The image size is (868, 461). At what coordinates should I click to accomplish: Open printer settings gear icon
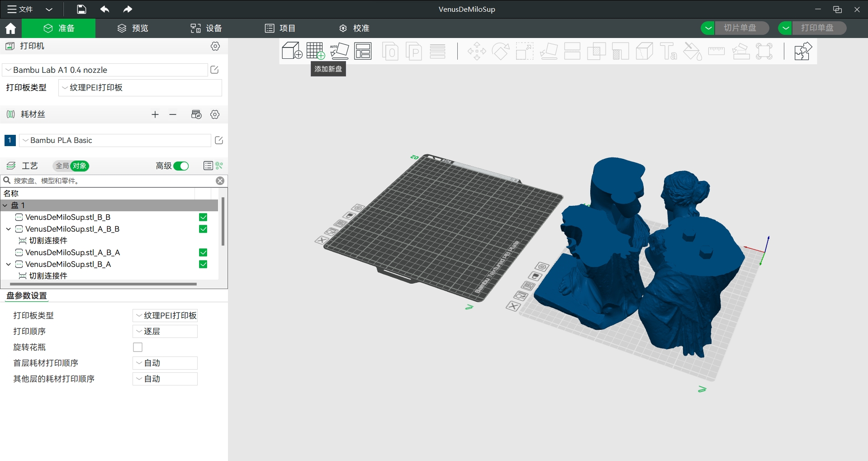click(215, 46)
